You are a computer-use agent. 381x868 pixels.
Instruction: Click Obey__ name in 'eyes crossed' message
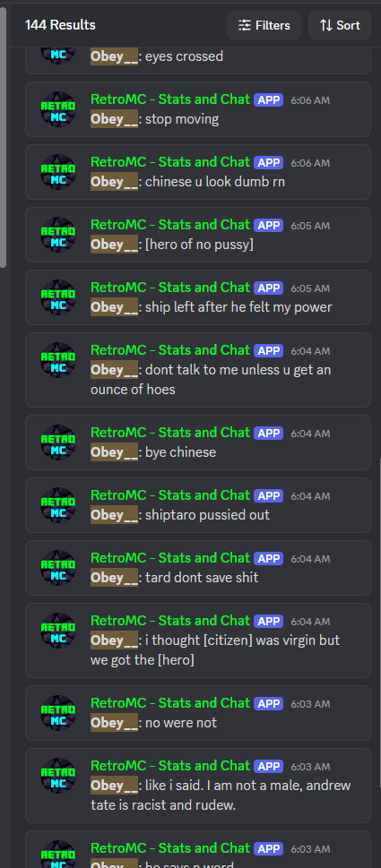[114, 56]
